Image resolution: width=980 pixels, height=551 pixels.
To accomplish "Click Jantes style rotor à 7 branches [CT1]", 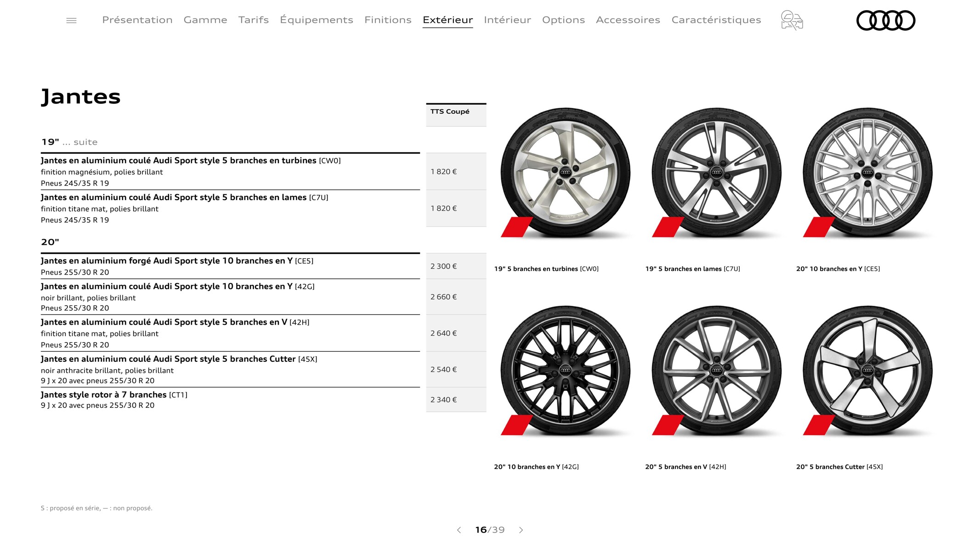I will [x=114, y=395].
